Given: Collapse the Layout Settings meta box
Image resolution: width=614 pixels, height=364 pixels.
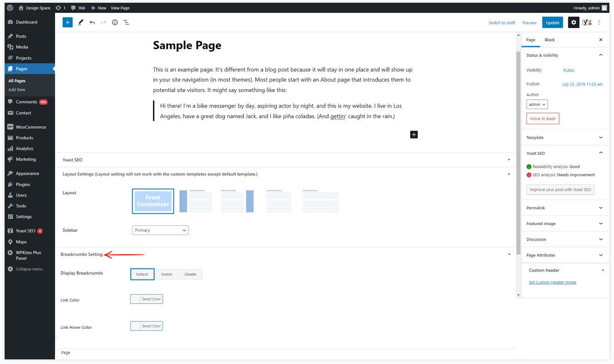Looking at the screenshot, I should coord(509,174).
